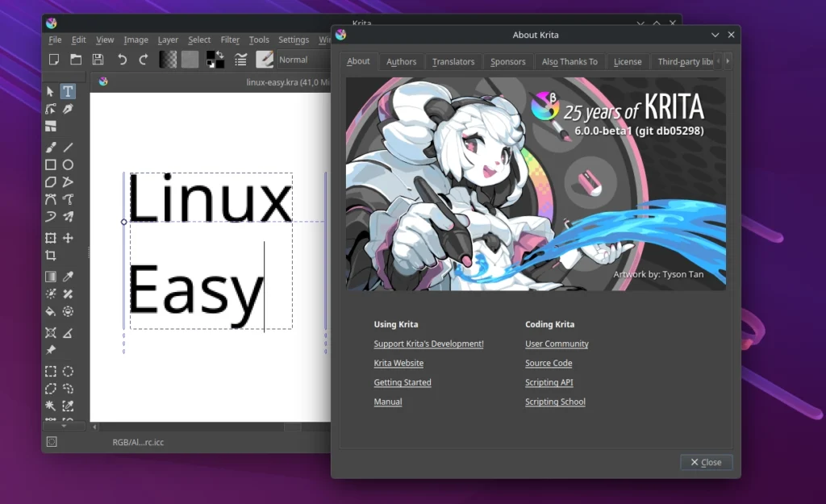Collapse the About Krita dialog with its chevron
Viewport: 826px width, 504px height.
(x=715, y=35)
